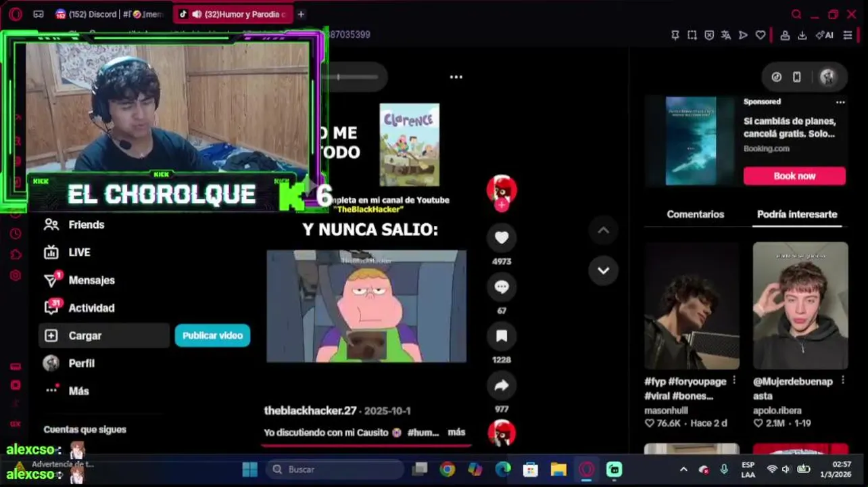Switch to the Comentarios tab
The height and width of the screenshot is (487, 868).
[695, 214]
